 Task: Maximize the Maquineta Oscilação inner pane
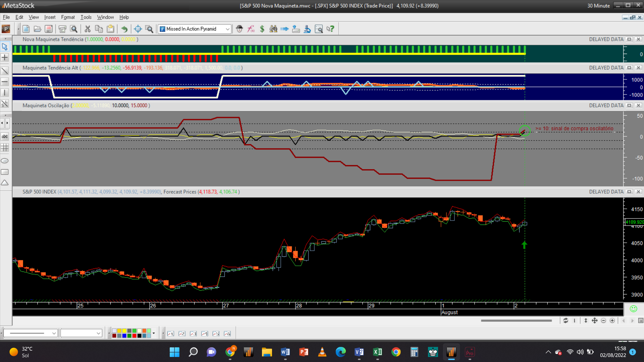629,106
